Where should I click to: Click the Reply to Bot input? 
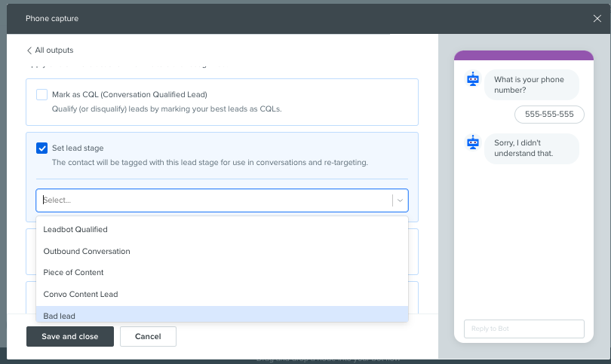(524, 329)
